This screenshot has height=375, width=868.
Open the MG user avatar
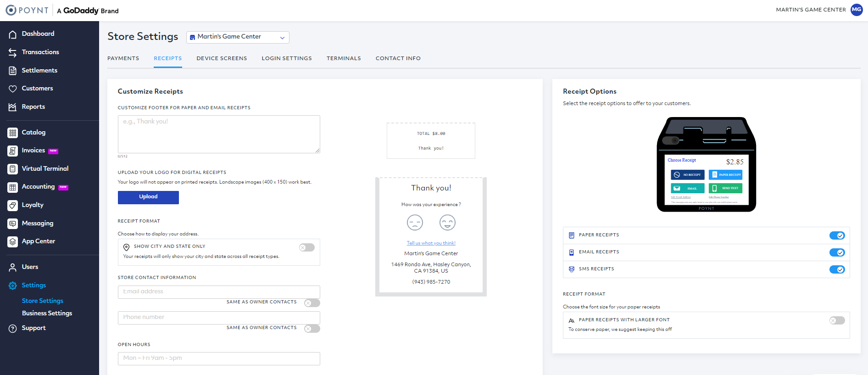(857, 10)
